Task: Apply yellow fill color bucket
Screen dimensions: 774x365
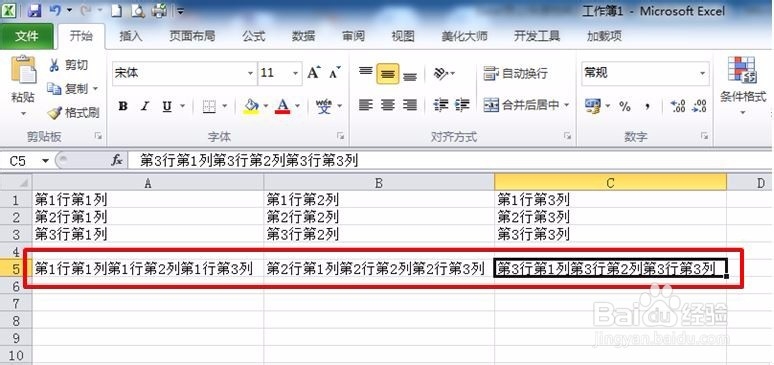Action: (251, 106)
